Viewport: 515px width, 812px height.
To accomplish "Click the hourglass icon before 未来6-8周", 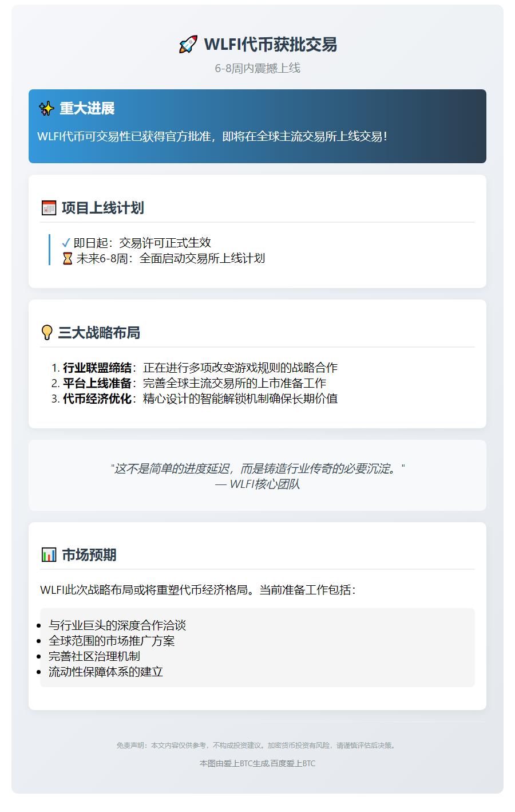I will tap(68, 259).
